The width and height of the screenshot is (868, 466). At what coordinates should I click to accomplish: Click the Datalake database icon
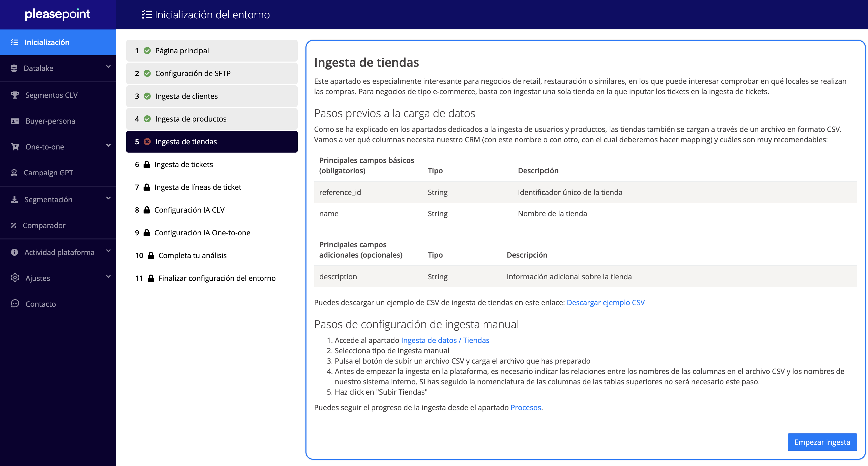click(x=14, y=68)
